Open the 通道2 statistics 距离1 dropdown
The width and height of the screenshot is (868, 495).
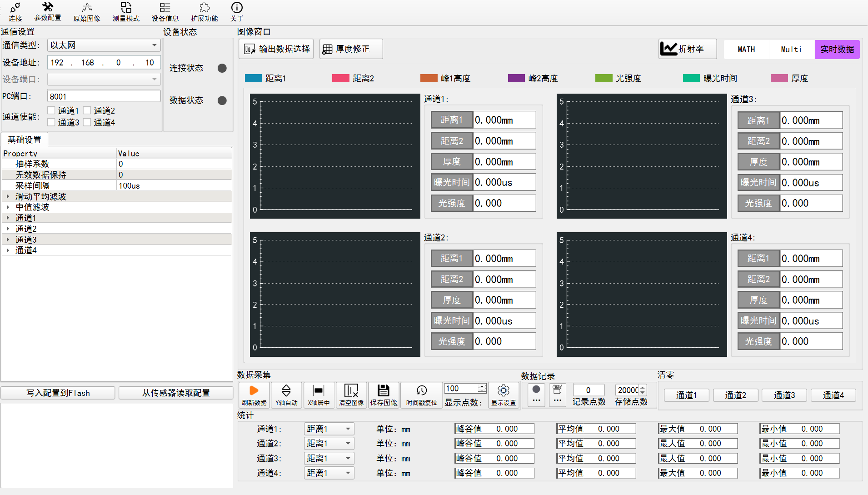click(329, 444)
